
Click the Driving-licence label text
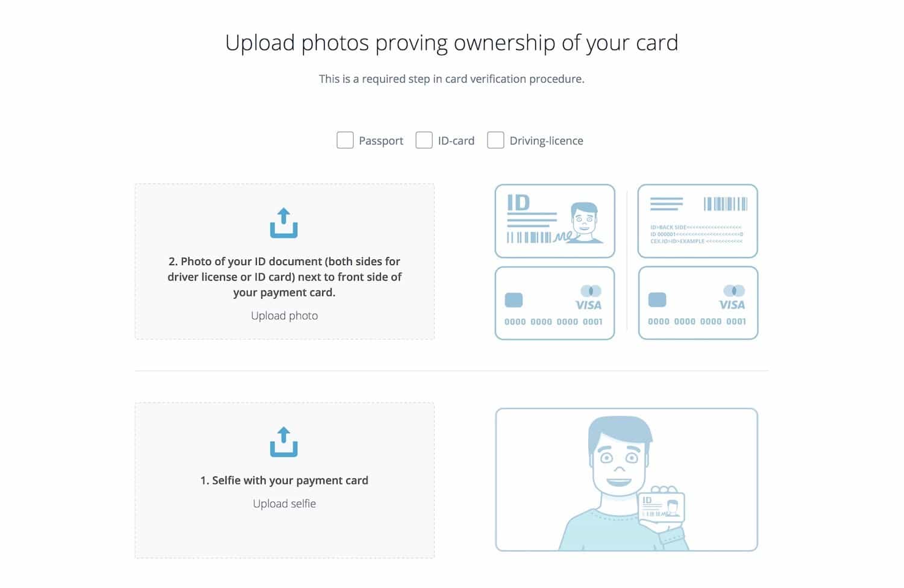[x=547, y=141]
